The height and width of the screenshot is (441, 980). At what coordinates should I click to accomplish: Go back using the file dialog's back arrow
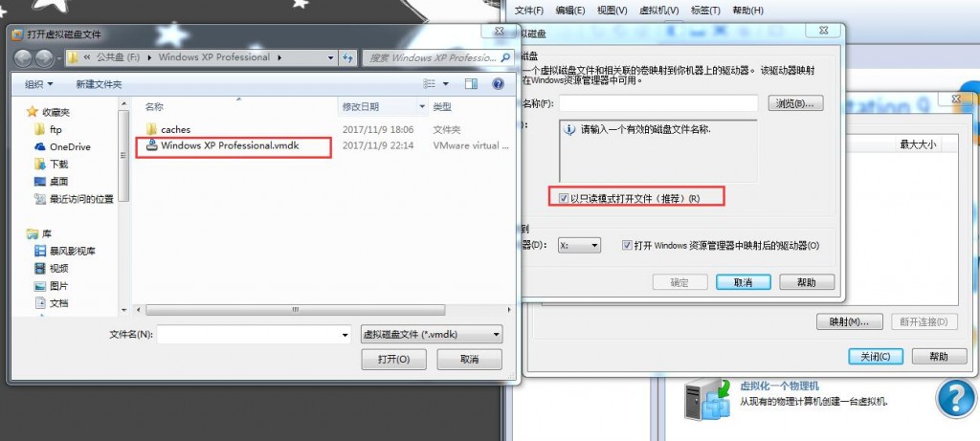click(23, 58)
